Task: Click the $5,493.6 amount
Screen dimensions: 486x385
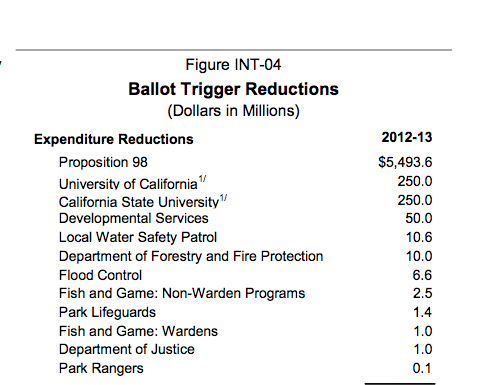Action: click(x=405, y=162)
